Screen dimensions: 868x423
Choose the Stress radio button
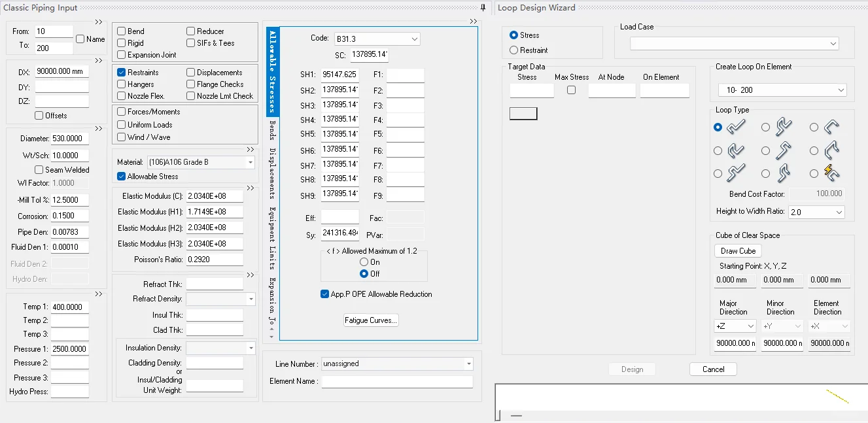point(513,35)
